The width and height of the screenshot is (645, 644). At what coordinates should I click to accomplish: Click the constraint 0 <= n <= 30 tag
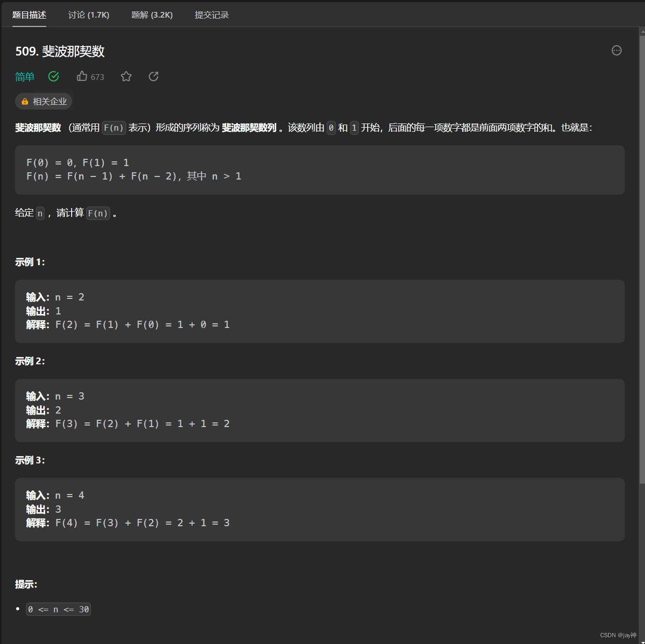[58, 609]
